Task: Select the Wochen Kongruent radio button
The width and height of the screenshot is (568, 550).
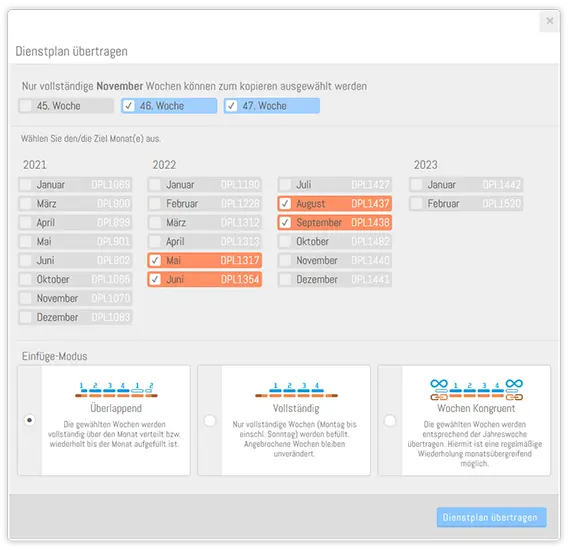Action: click(390, 421)
